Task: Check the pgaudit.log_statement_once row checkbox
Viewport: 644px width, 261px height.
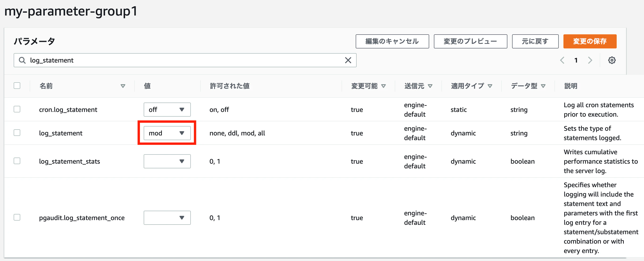Action: pos(17,217)
